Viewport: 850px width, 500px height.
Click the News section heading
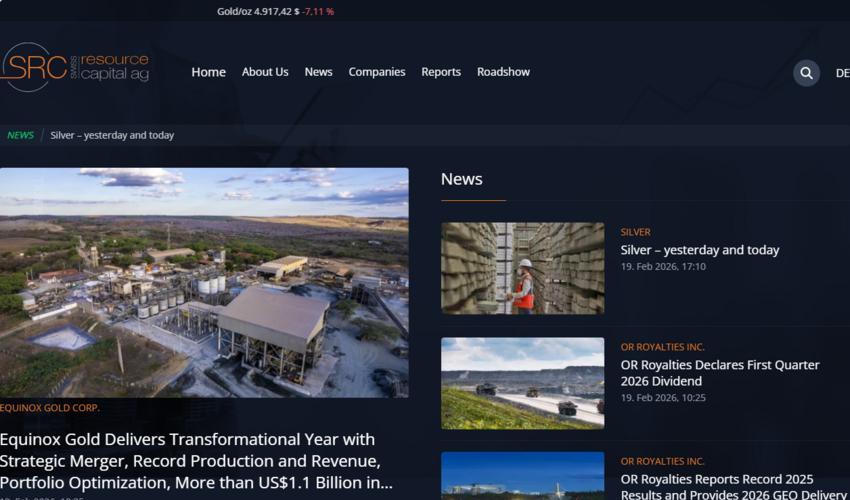tap(461, 179)
